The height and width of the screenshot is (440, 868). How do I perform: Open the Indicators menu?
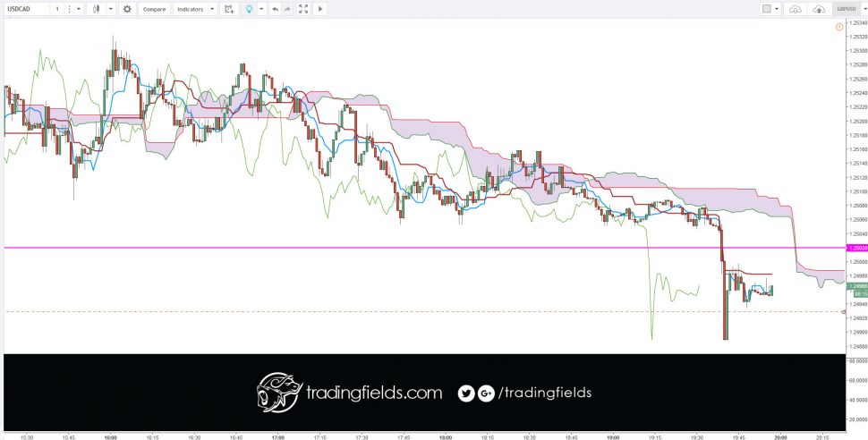tap(191, 9)
